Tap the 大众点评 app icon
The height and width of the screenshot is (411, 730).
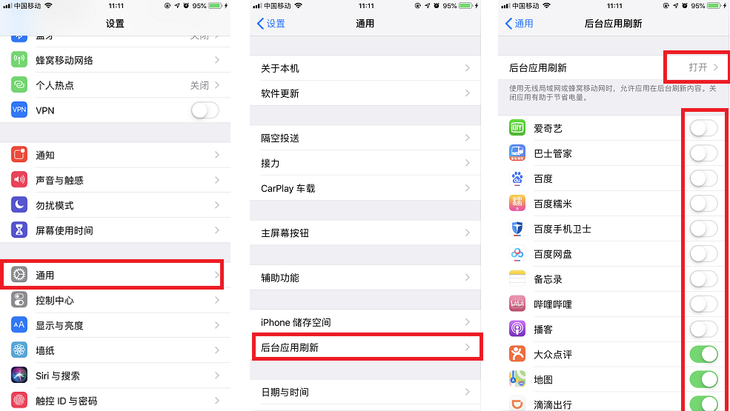(x=517, y=354)
